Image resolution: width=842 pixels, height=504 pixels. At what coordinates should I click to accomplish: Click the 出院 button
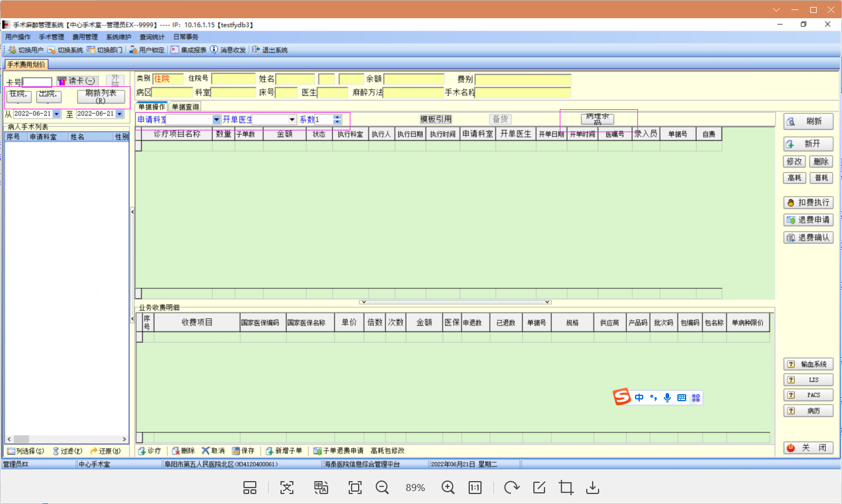[x=48, y=96]
